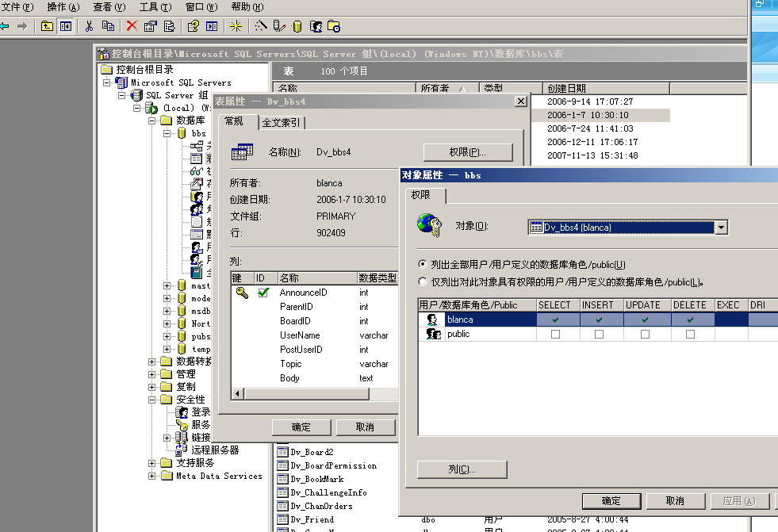This screenshot has width=778, height=532.
Task: Collapse the 安全性 tree node
Action: pos(150,399)
